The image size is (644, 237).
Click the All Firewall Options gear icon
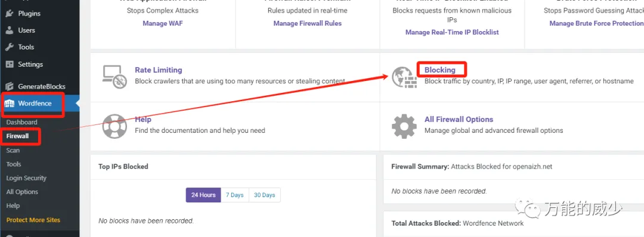coord(404,126)
